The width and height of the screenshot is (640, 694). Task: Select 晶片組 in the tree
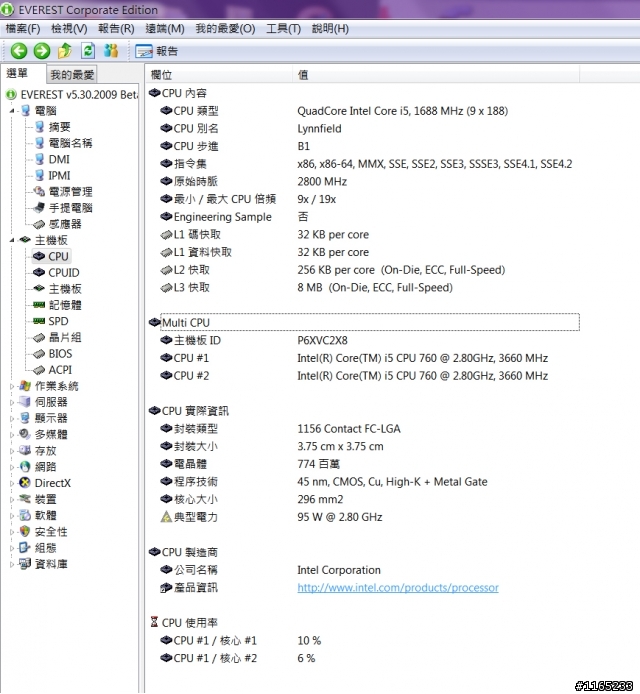coord(65,337)
